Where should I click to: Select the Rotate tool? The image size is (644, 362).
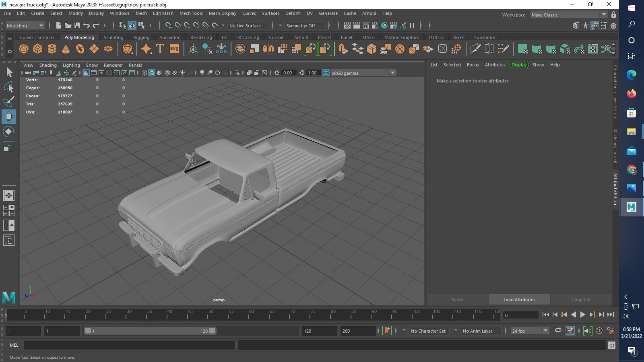tap(9, 132)
